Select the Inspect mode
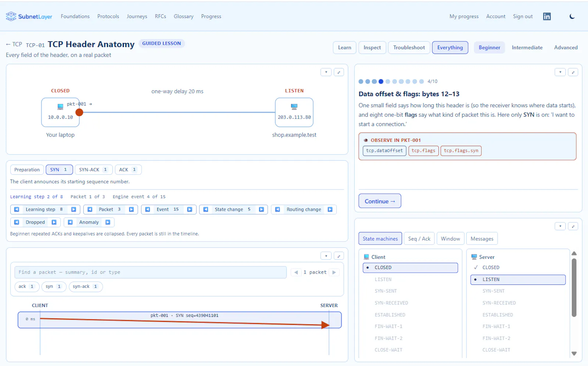The width and height of the screenshot is (588, 366). [372, 47]
